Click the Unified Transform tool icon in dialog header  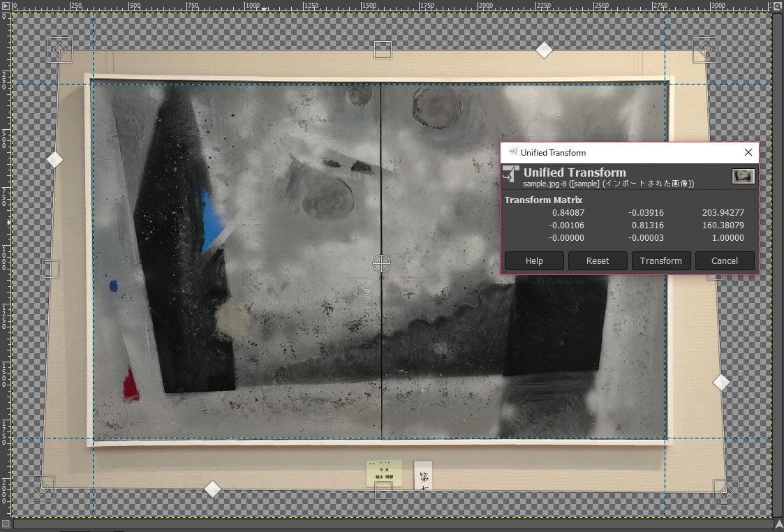pyautogui.click(x=511, y=175)
